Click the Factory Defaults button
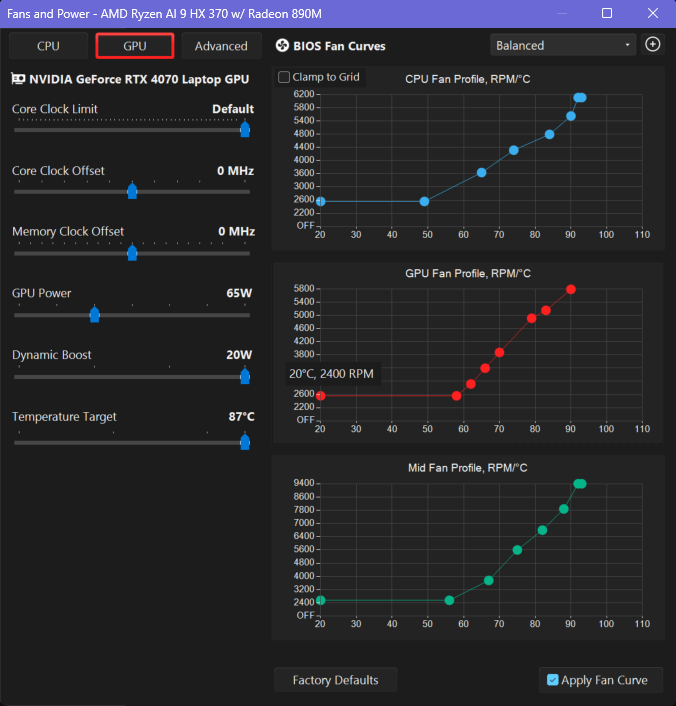This screenshot has width=676, height=706. pyautogui.click(x=336, y=680)
